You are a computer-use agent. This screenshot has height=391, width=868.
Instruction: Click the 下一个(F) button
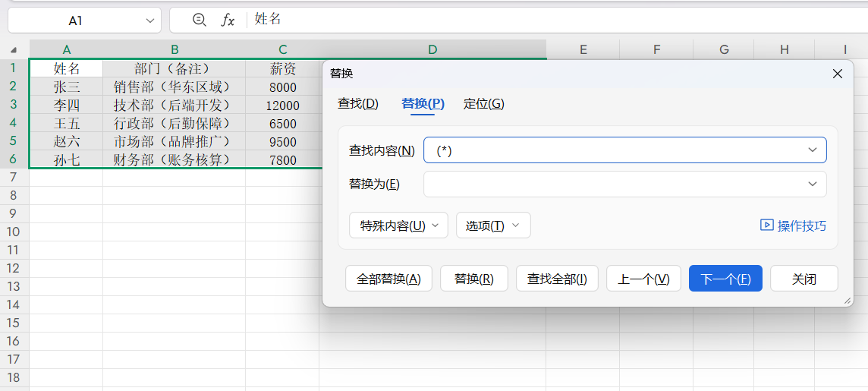(725, 279)
